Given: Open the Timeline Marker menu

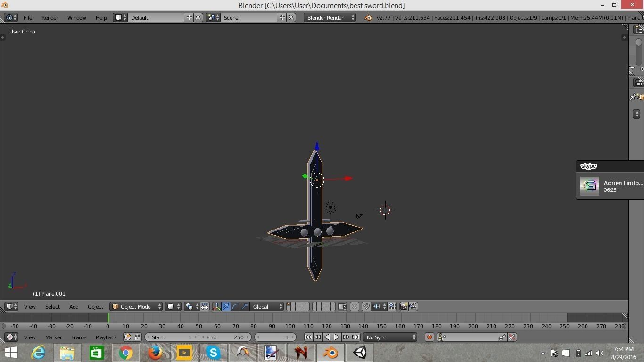Looking at the screenshot, I should (53, 337).
